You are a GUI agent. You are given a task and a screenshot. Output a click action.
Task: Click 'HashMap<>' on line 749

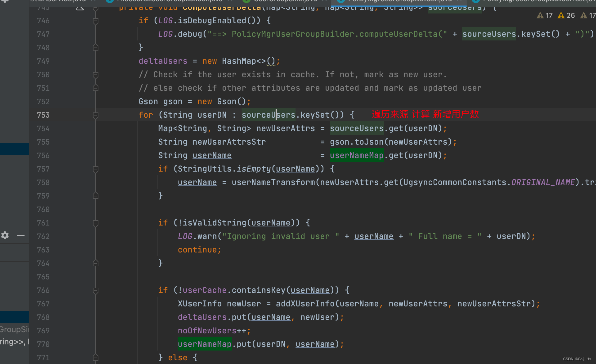(244, 61)
